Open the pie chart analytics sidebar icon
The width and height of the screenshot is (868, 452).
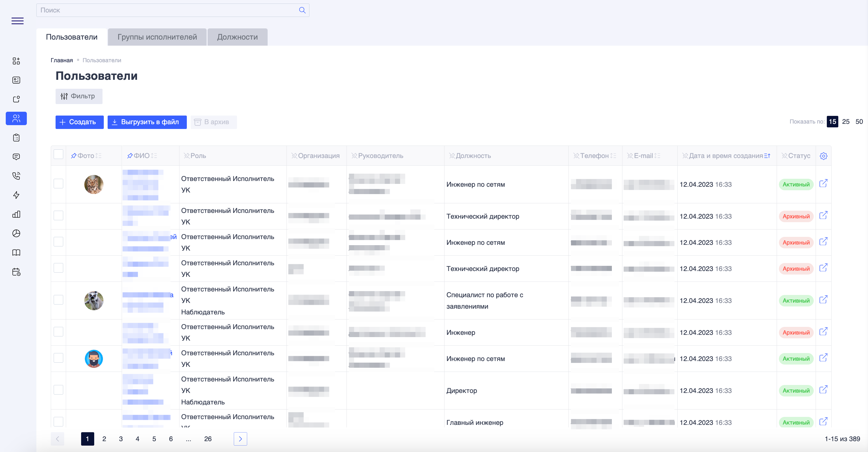[x=16, y=233]
